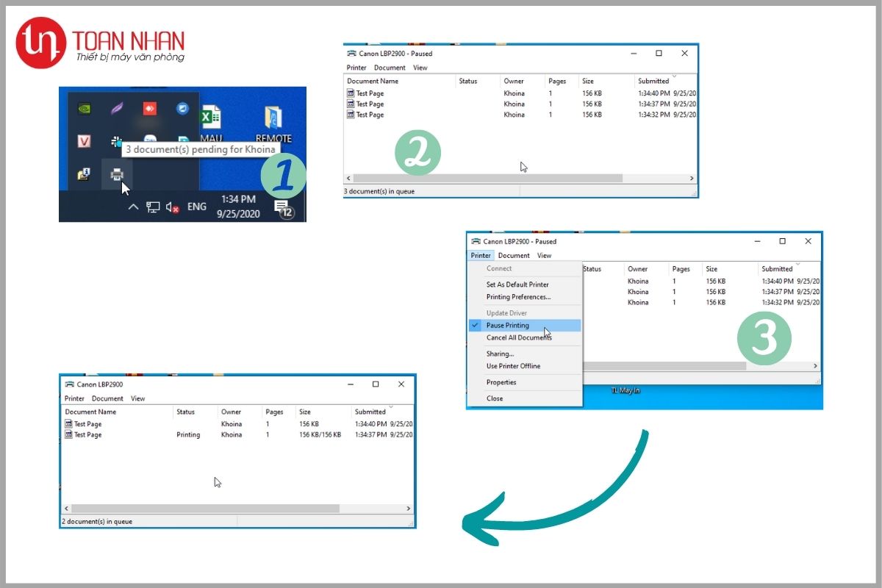Expand the hidden icons chevron on taskbar
The height and width of the screenshot is (588, 882).
133,207
